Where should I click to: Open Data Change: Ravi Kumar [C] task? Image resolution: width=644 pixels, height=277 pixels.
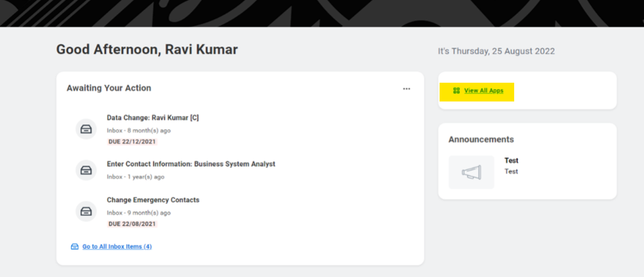(152, 118)
